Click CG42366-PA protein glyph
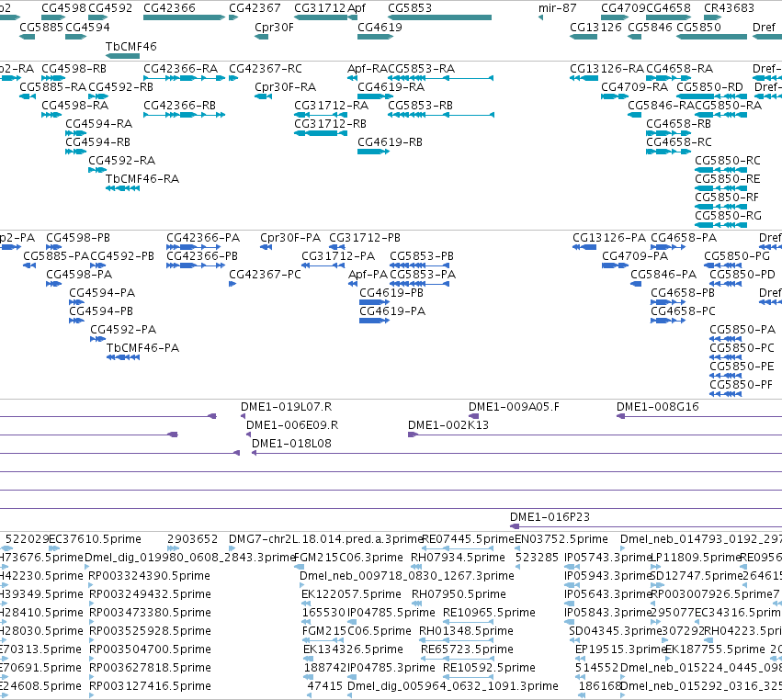Viewport: 782px width, 700px height. (193, 247)
